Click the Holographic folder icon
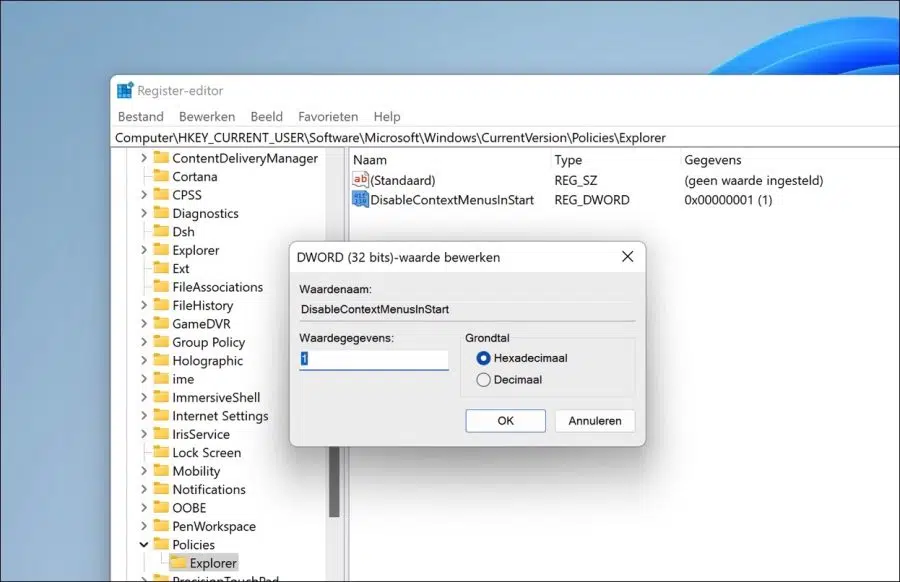This screenshot has width=900, height=582. (161, 360)
